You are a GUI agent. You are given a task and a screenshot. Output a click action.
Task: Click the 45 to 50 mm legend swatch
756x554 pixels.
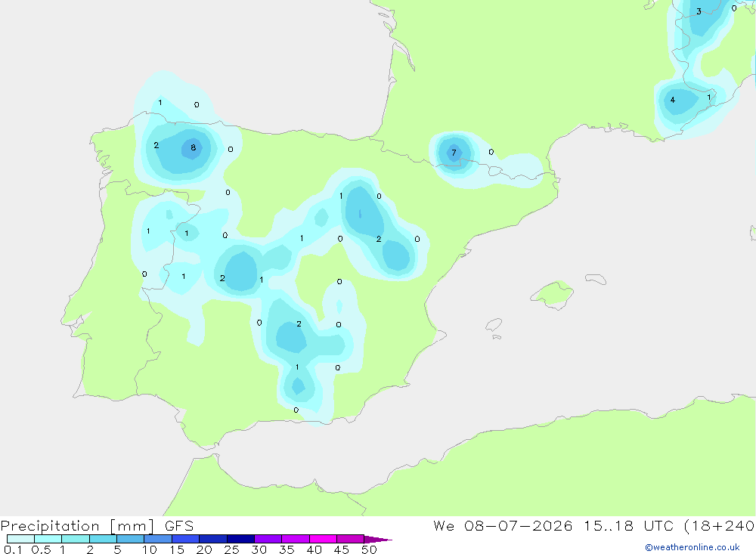point(351,539)
